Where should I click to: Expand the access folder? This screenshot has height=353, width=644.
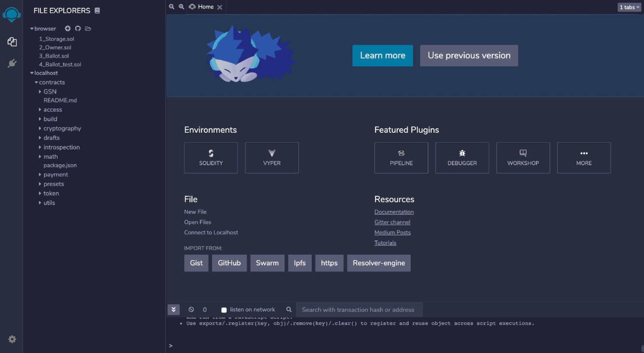tap(40, 110)
